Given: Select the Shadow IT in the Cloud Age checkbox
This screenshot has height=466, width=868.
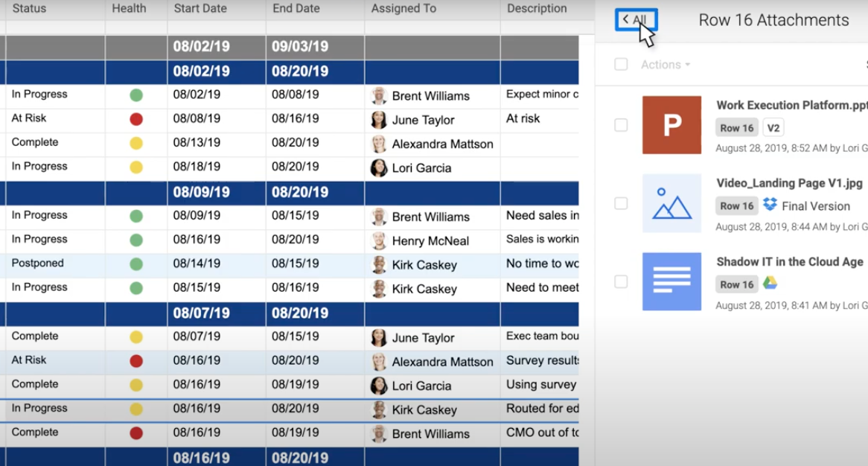Looking at the screenshot, I should click(x=621, y=281).
